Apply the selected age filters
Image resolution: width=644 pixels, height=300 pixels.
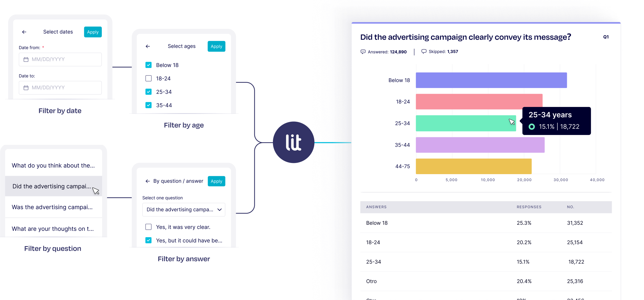(217, 46)
